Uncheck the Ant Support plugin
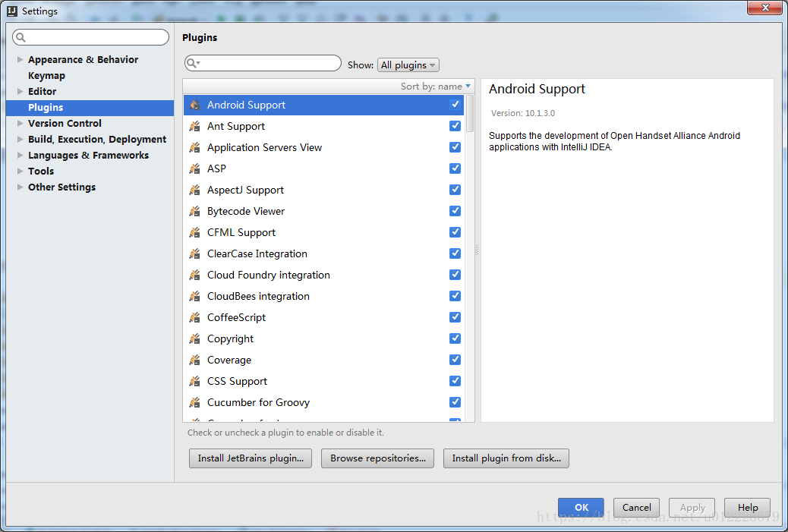The height and width of the screenshot is (532, 788). tap(455, 125)
